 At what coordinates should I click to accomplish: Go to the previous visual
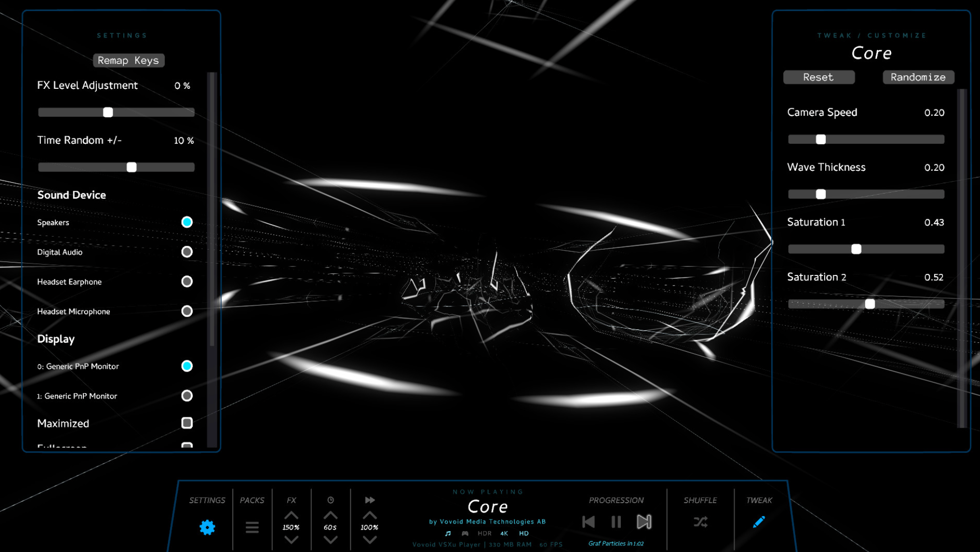(x=588, y=522)
